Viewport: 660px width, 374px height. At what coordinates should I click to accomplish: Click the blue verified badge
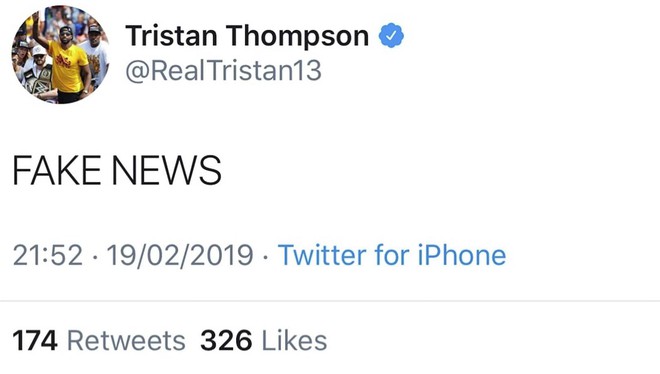click(x=391, y=35)
